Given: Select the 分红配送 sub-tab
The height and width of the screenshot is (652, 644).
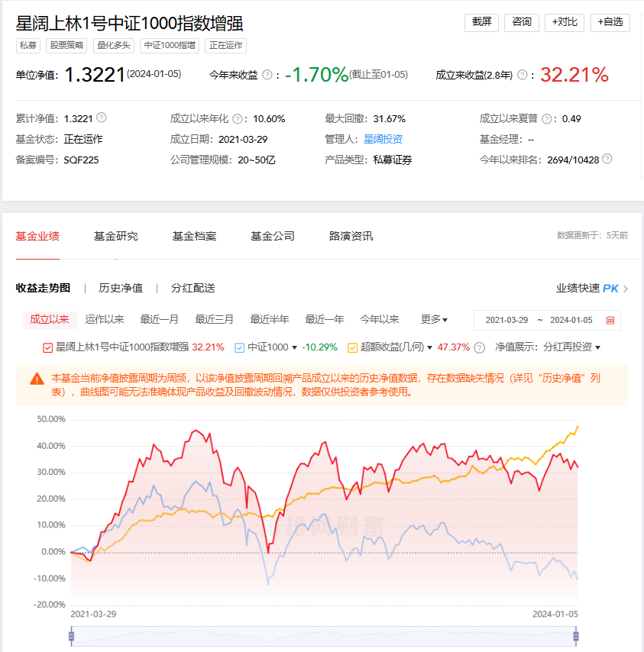Looking at the screenshot, I should 193,288.
